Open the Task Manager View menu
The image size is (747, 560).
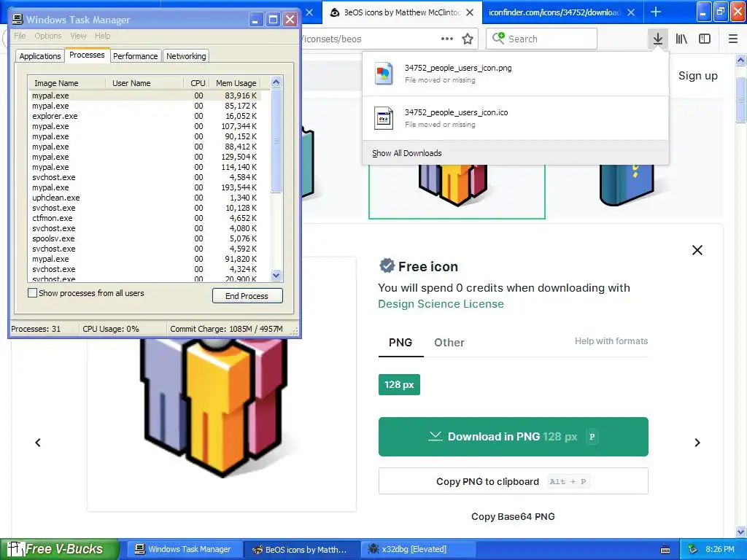click(x=78, y=36)
